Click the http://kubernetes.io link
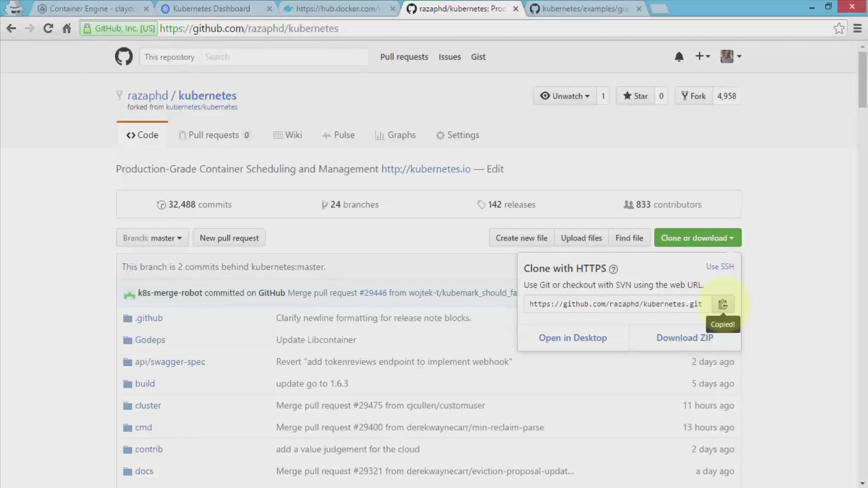The width and height of the screenshot is (868, 488). pos(426,169)
